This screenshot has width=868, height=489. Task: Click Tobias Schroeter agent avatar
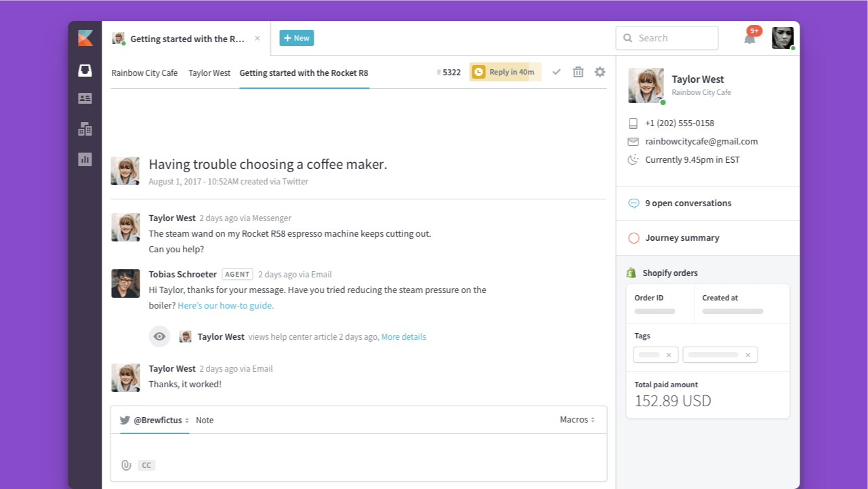click(x=125, y=283)
